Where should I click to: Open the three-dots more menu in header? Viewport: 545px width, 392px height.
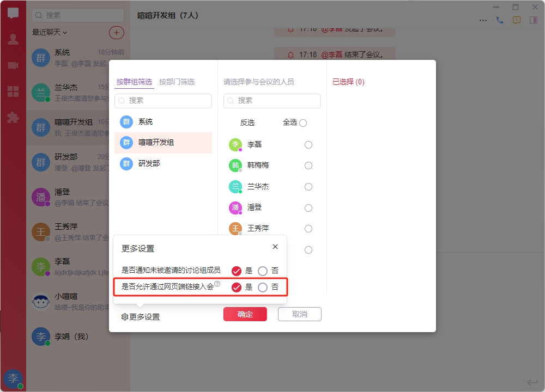tap(483, 20)
